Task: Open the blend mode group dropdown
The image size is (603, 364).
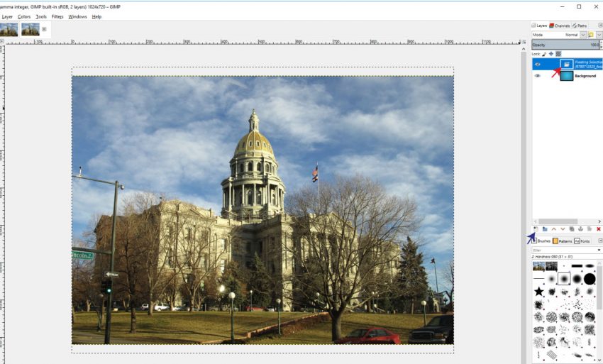Action: click(x=599, y=35)
